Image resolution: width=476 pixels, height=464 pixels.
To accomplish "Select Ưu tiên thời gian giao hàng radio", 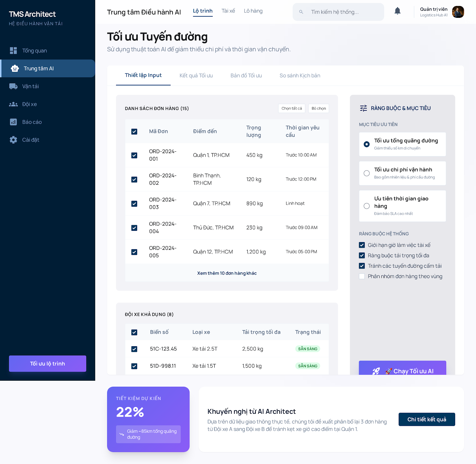I will tap(367, 206).
